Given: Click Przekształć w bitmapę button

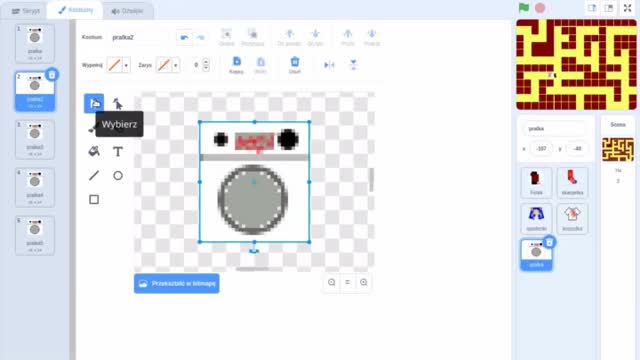Looking at the screenshot, I should (177, 283).
